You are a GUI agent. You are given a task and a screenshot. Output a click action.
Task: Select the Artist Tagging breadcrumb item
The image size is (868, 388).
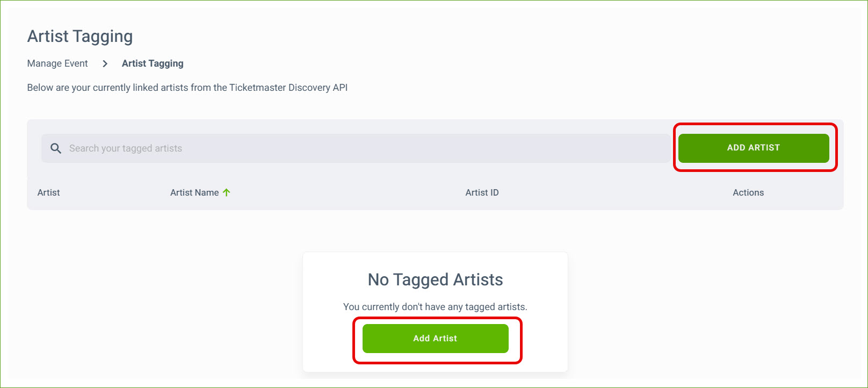(x=153, y=63)
